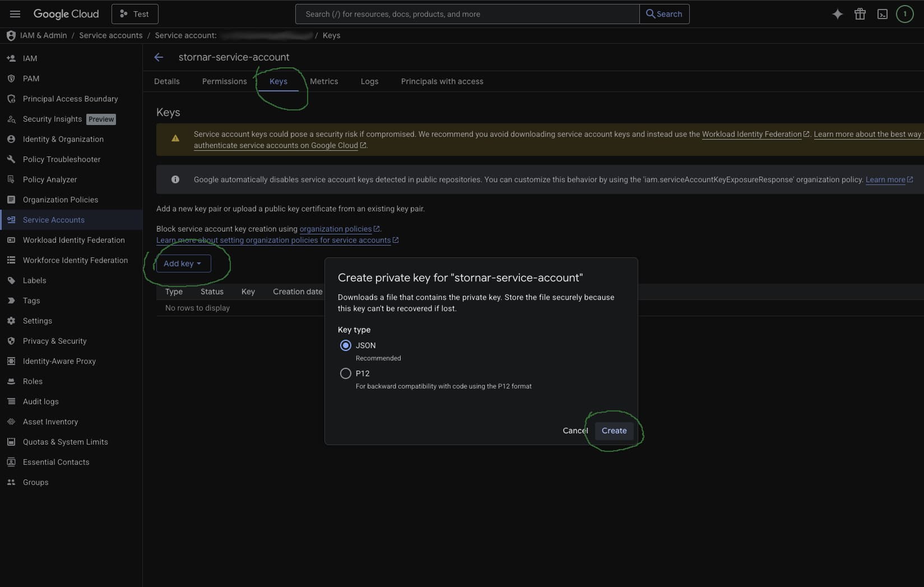Image resolution: width=924 pixels, height=587 pixels.
Task: Click the Type column header in keys table
Action: (174, 292)
